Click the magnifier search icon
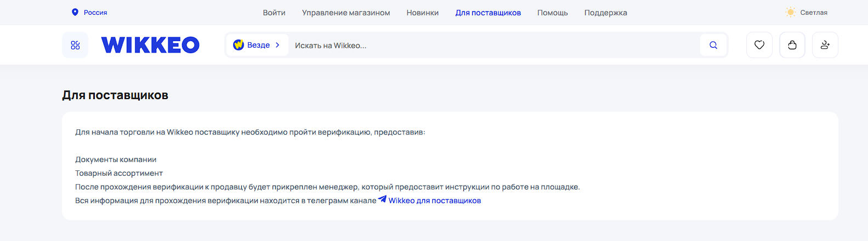 [x=713, y=45]
